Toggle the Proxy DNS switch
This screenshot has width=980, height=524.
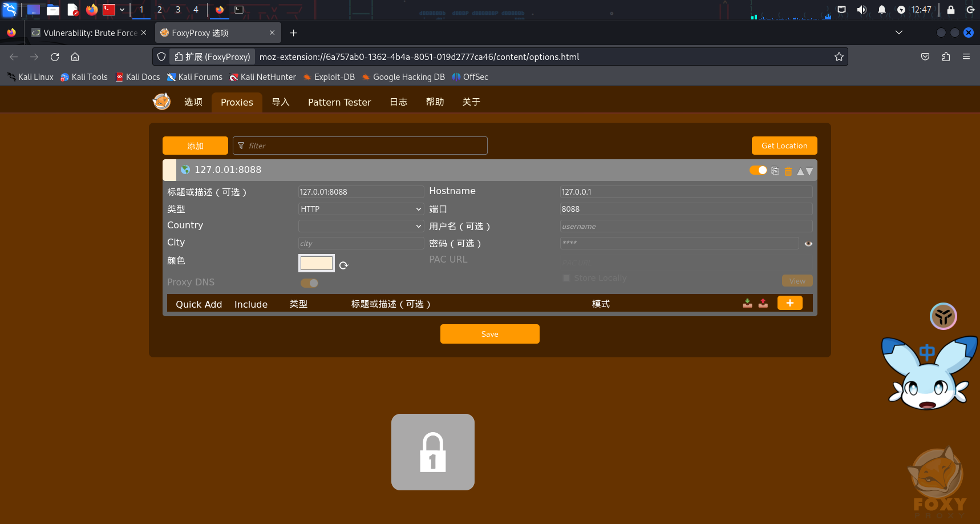(309, 283)
